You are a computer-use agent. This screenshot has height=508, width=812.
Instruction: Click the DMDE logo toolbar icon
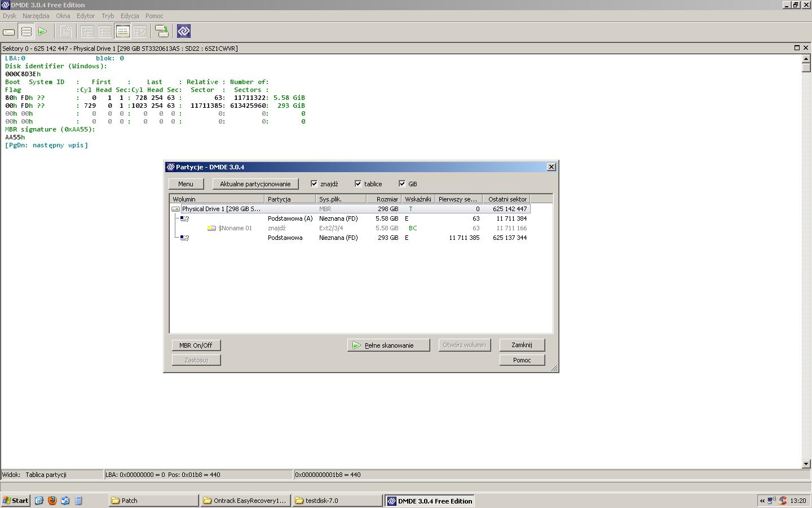point(184,32)
